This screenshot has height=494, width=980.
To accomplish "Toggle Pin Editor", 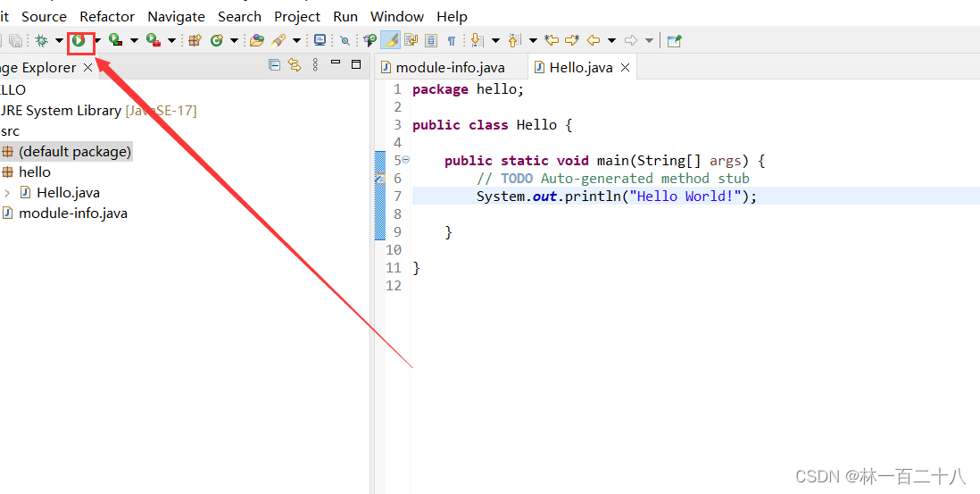I will click(674, 41).
